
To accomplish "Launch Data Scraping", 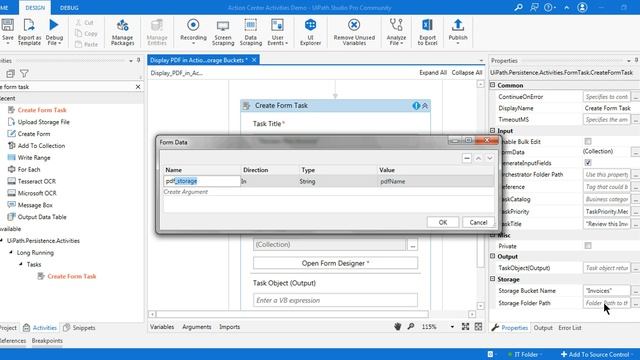I will point(251,31).
